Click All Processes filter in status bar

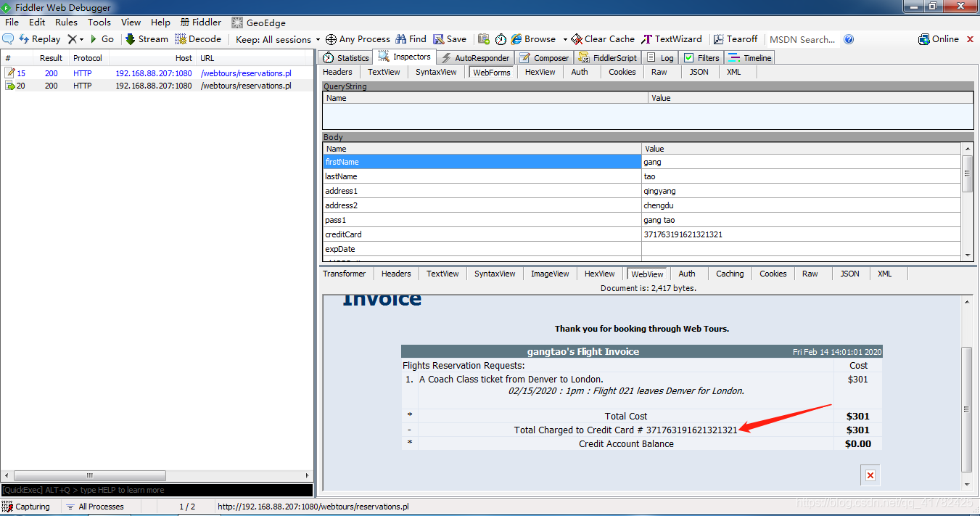(94, 507)
